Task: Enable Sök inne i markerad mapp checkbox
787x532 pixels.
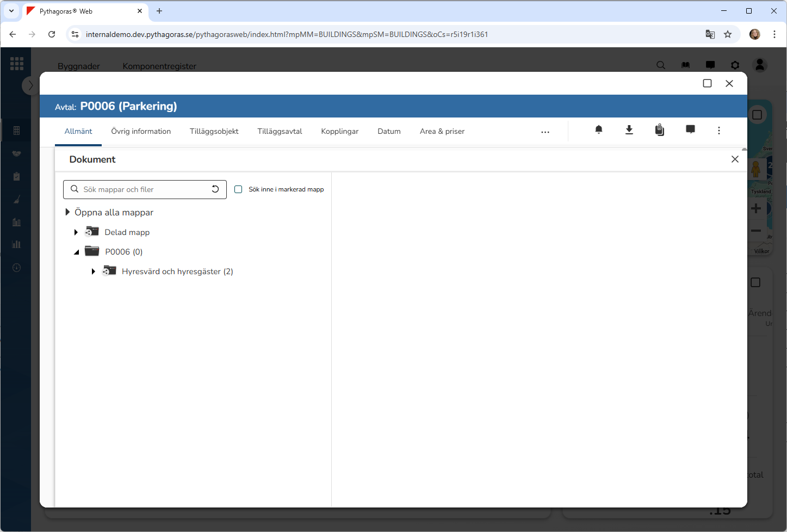Action: point(238,189)
